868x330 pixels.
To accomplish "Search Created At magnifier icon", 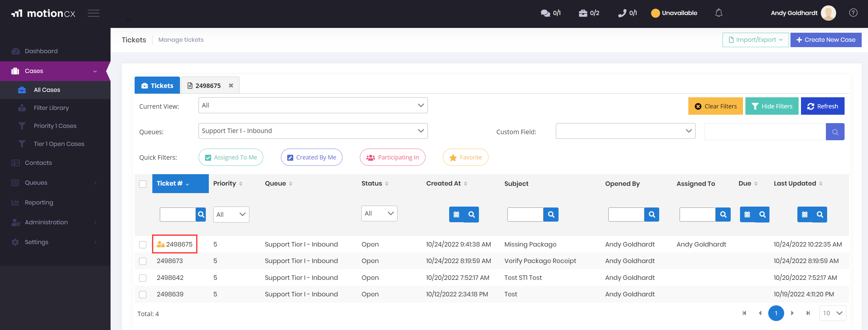I will pyautogui.click(x=471, y=214).
